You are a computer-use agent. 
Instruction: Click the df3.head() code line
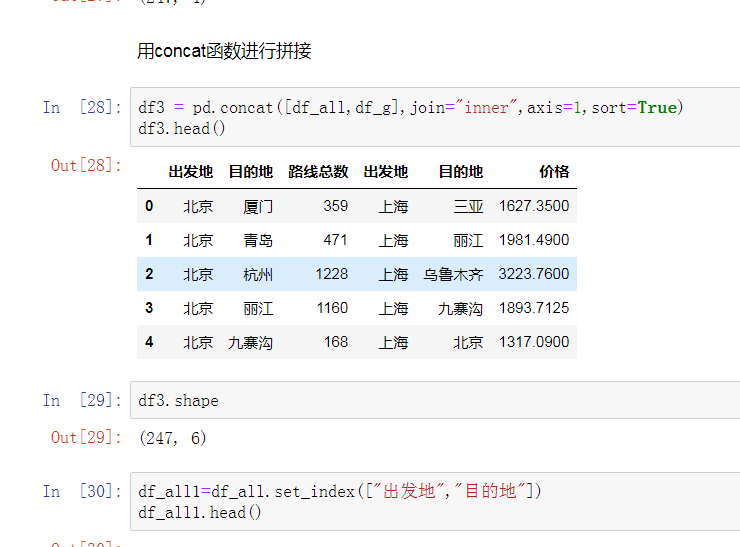click(182, 128)
